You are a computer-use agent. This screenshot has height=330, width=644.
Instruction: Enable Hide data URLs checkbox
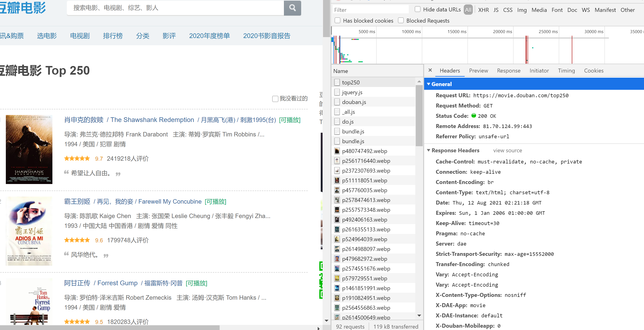click(418, 10)
